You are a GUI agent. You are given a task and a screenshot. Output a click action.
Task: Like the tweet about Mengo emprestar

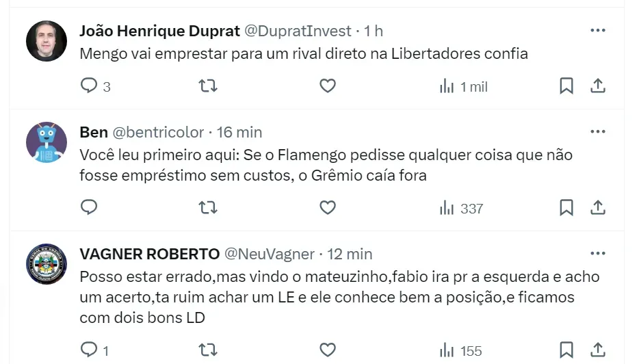point(328,86)
